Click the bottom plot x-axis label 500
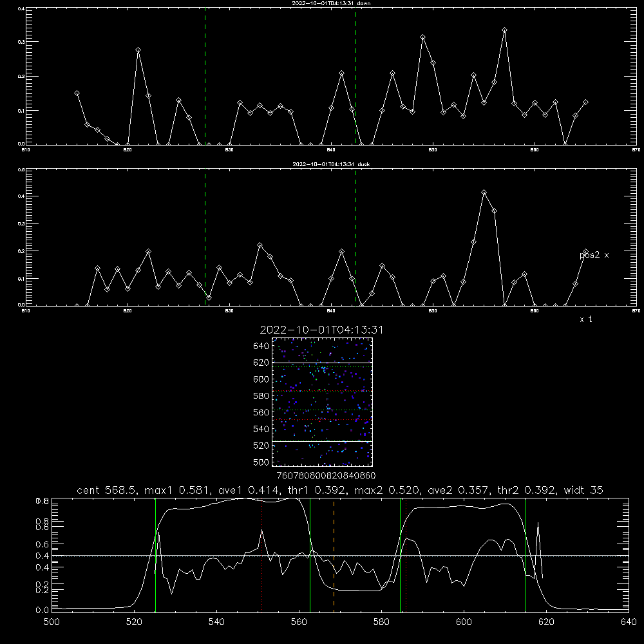Image resolution: width=644 pixels, height=644 pixels. [52, 622]
